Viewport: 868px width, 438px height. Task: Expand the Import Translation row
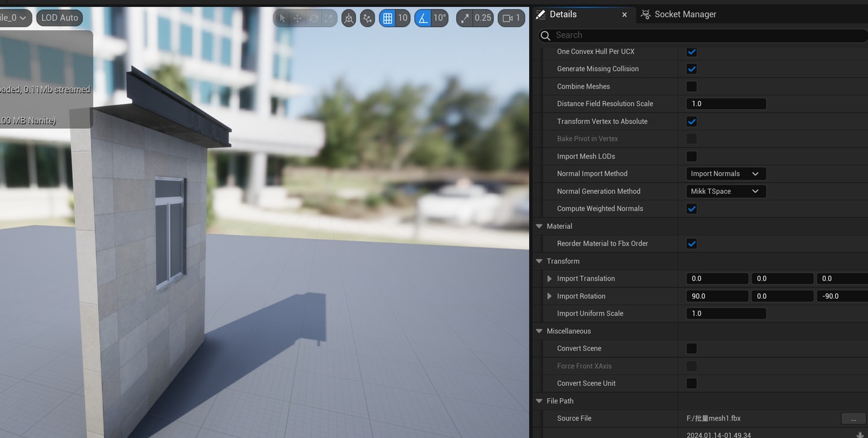click(x=549, y=278)
